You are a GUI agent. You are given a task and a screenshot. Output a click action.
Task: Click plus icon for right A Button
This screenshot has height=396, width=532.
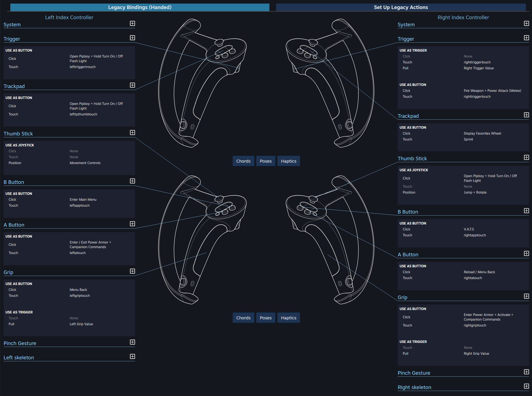[x=526, y=253]
